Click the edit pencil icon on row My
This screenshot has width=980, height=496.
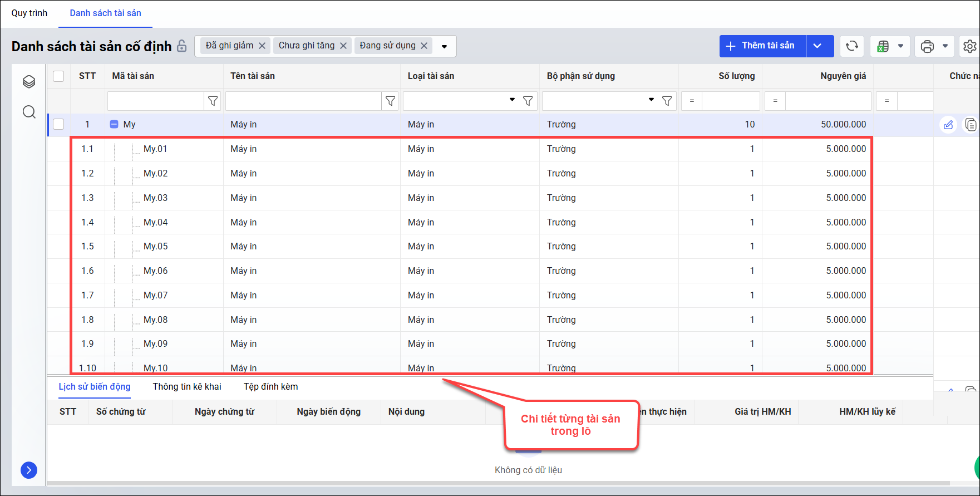coord(948,125)
